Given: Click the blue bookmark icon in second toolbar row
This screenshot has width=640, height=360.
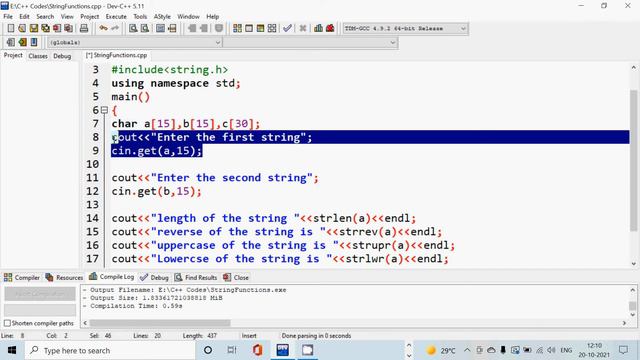Looking at the screenshot, I should click(x=34, y=42).
